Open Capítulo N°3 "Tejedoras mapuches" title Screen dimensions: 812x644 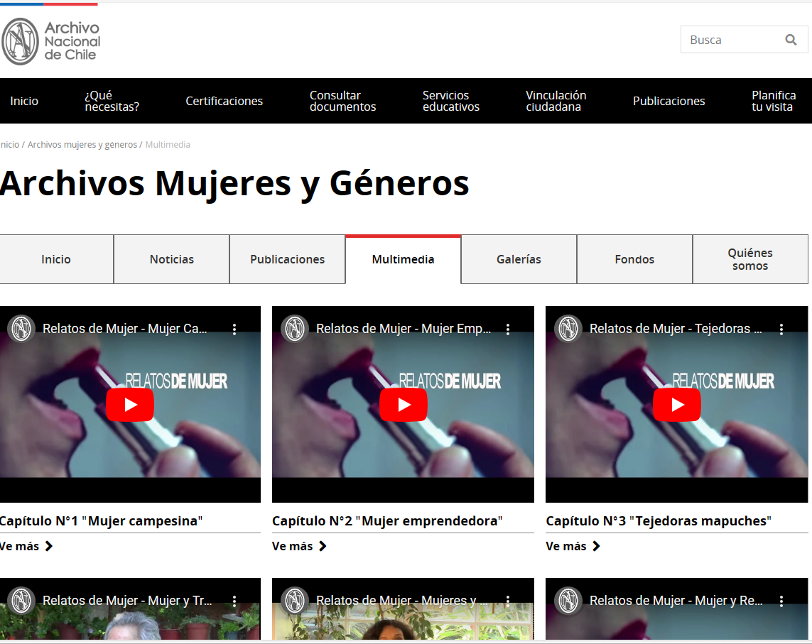(x=659, y=520)
